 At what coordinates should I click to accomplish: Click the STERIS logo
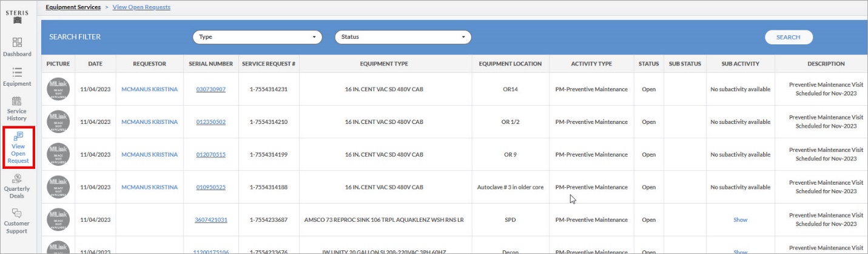(x=17, y=16)
